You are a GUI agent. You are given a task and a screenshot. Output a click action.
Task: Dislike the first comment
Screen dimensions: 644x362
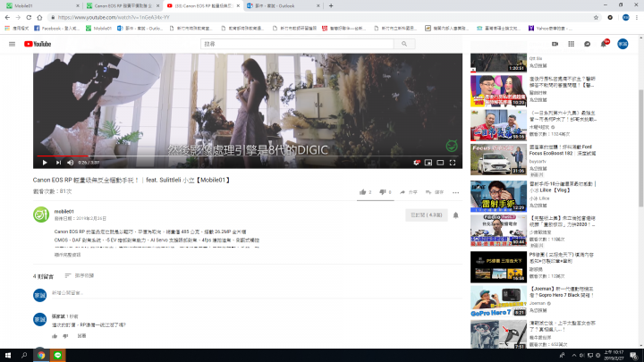[x=65, y=336]
